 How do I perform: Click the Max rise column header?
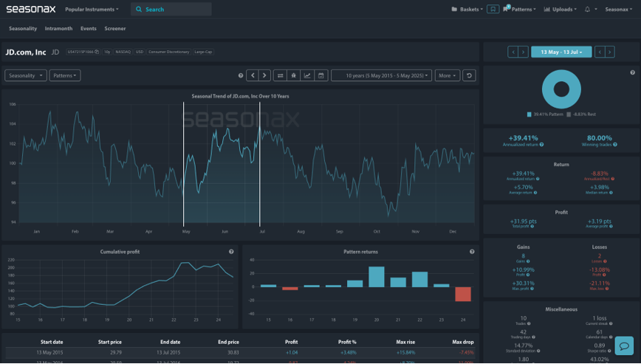tap(405, 342)
